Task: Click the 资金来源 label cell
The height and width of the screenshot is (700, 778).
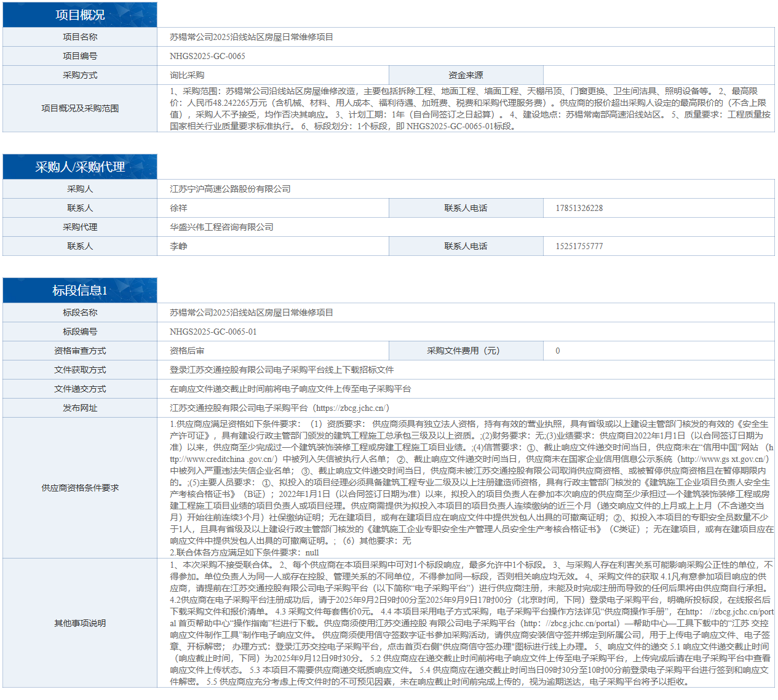Action: pos(466,75)
